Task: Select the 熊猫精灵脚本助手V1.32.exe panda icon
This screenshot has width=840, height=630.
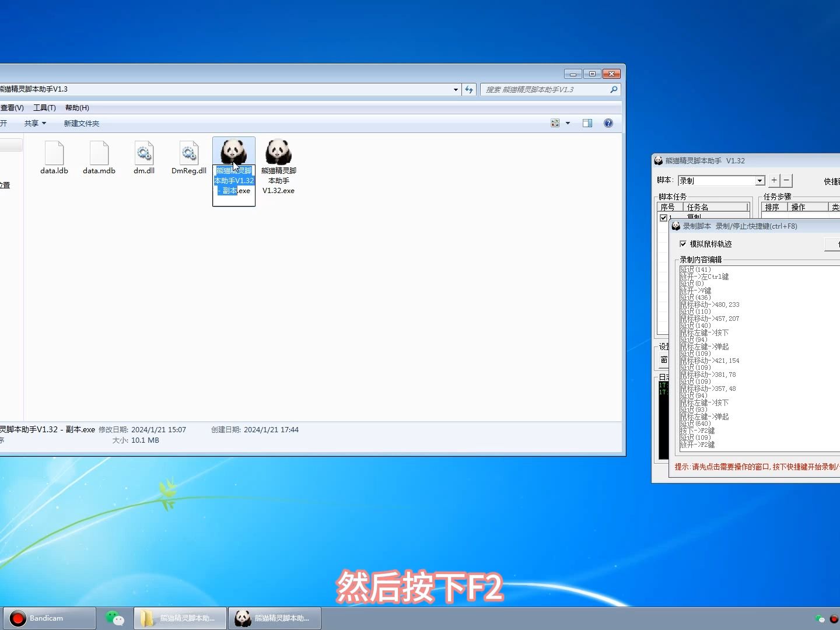Action: tap(278, 152)
